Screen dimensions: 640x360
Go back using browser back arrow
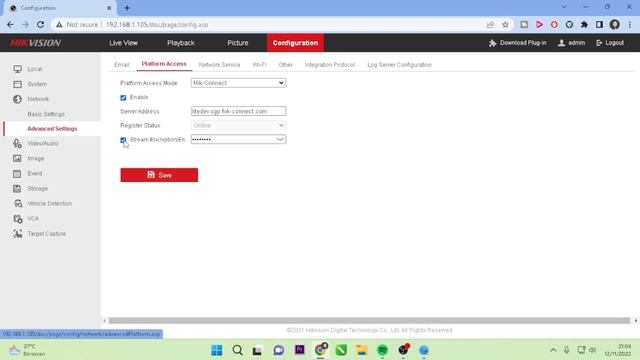pyautogui.click(x=10, y=24)
